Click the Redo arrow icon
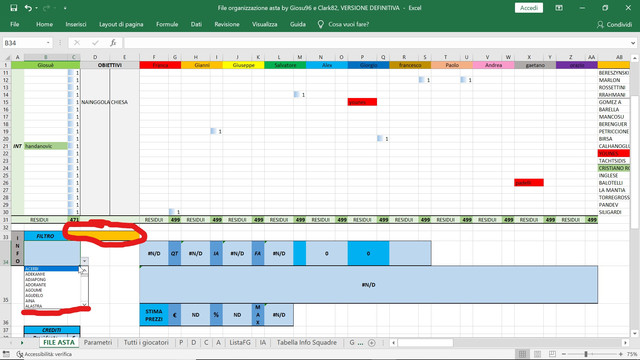The image size is (640, 360). 46,8
